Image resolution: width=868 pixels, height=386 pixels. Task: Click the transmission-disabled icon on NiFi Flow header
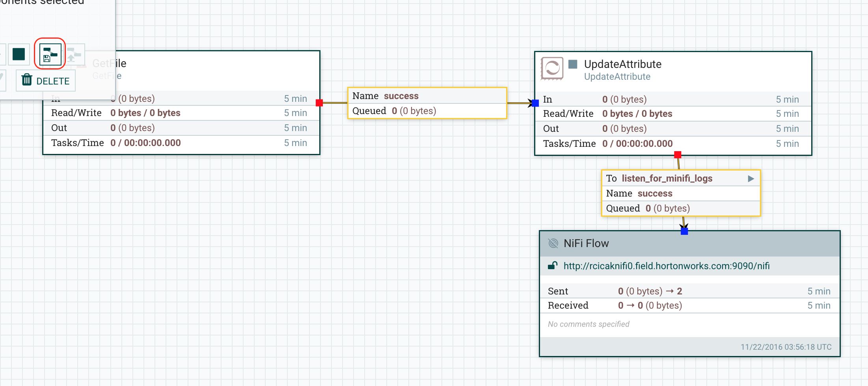pos(553,243)
